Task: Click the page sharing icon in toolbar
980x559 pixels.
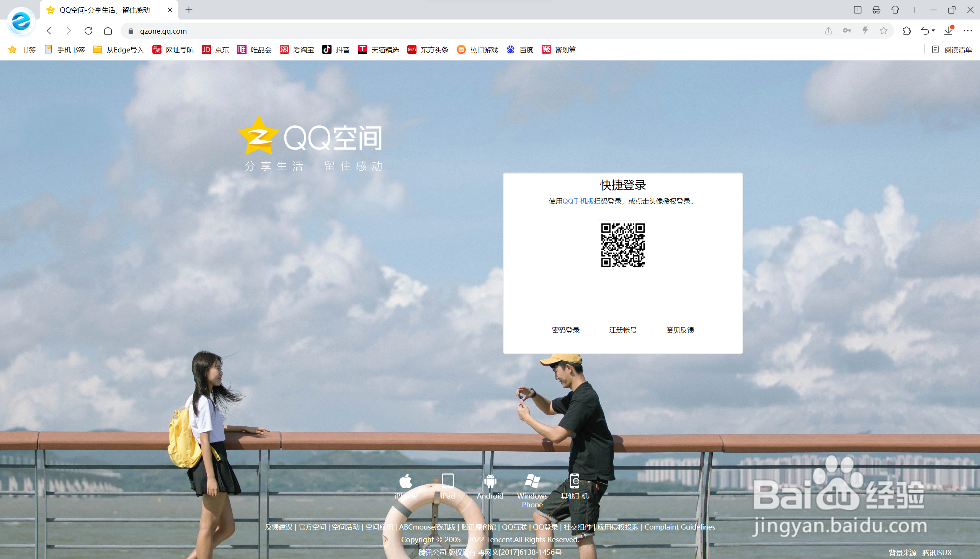Action: click(x=828, y=31)
